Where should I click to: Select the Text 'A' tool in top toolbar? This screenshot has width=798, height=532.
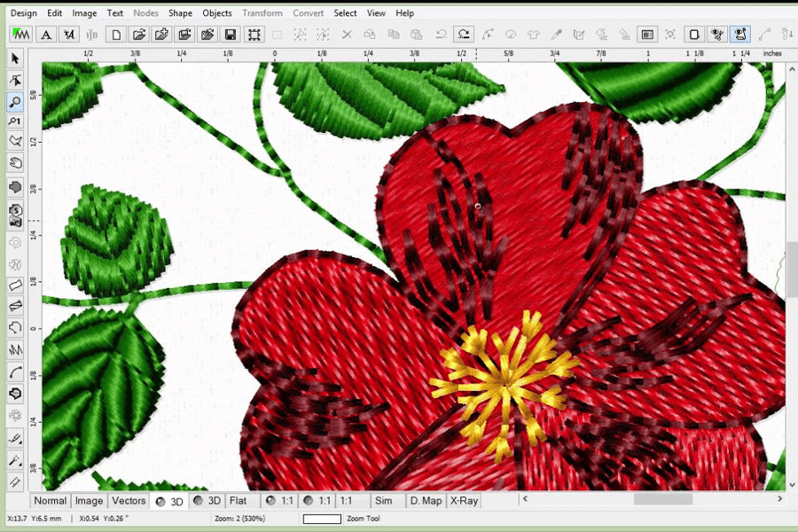point(46,35)
